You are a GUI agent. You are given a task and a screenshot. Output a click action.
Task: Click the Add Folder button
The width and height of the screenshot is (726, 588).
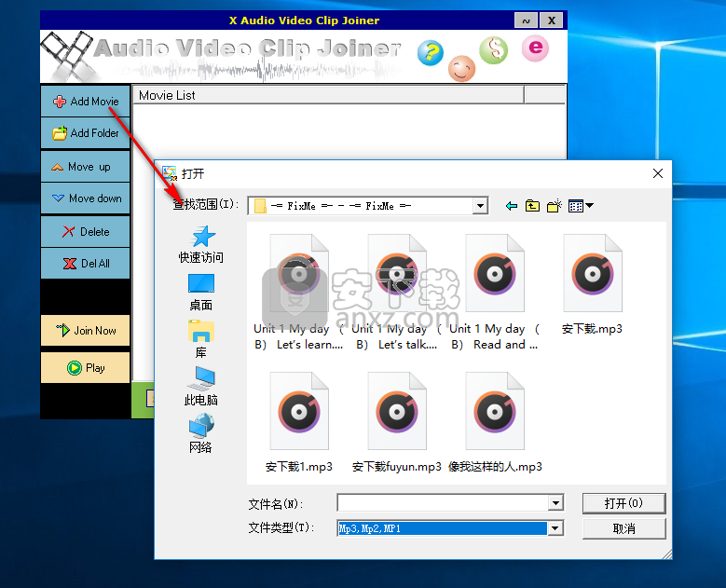[x=85, y=133]
